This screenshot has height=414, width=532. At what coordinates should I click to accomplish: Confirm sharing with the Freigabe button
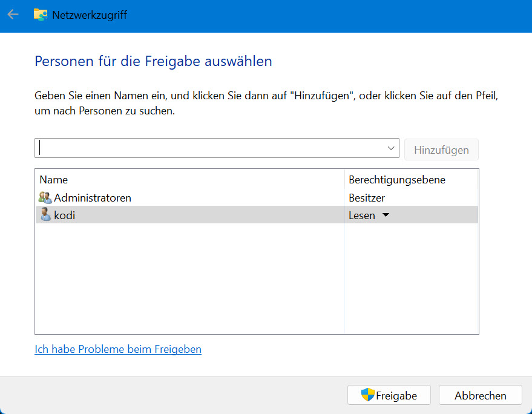tap(389, 395)
